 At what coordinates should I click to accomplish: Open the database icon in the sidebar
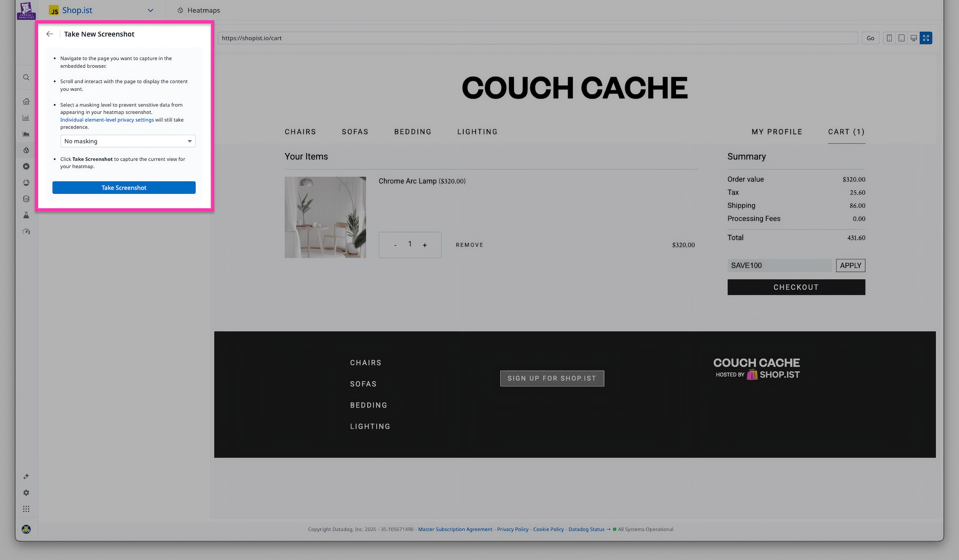coord(26,198)
